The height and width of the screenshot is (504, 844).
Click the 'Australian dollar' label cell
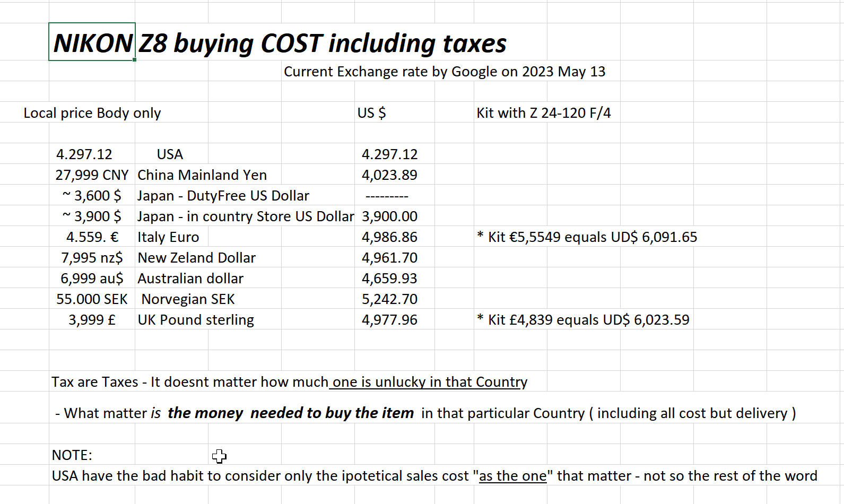(190, 279)
